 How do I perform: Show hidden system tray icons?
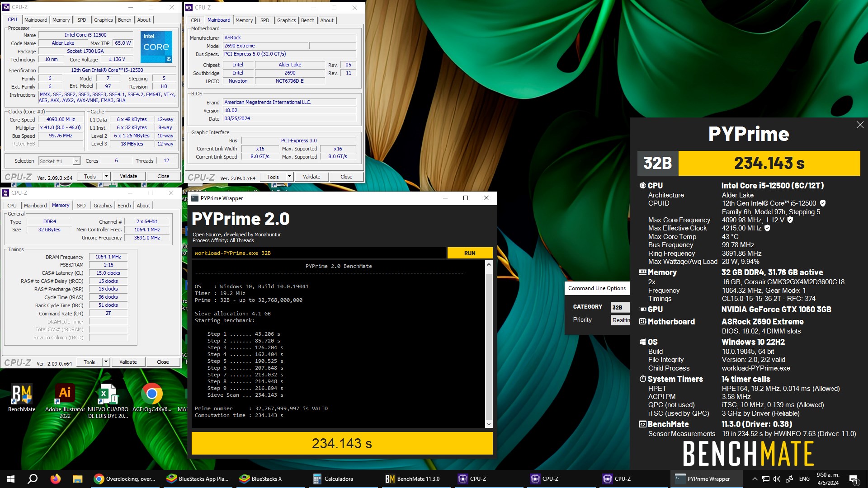point(755,479)
